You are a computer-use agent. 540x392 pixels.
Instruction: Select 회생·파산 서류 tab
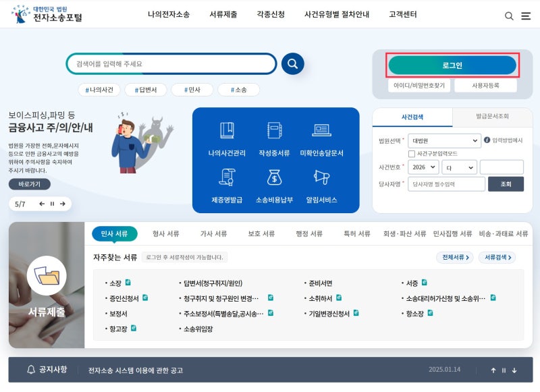pos(404,233)
